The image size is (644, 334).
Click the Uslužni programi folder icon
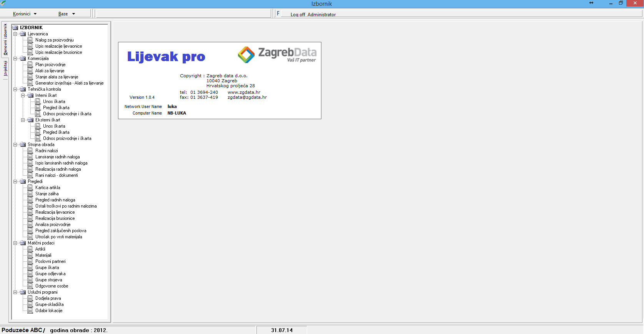click(x=23, y=292)
